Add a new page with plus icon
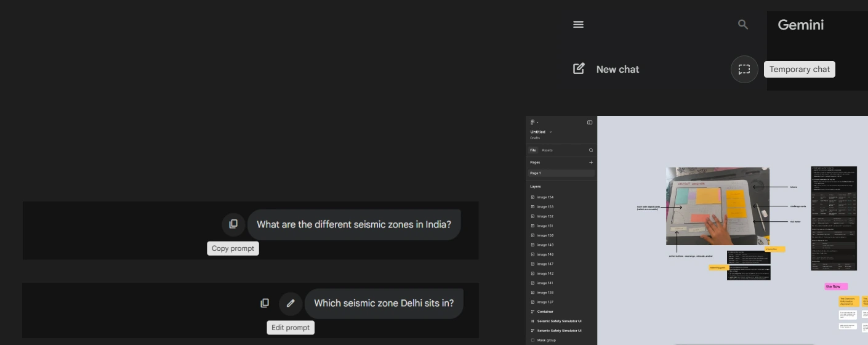This screenshot has width=868, height=345. (591, 163)
